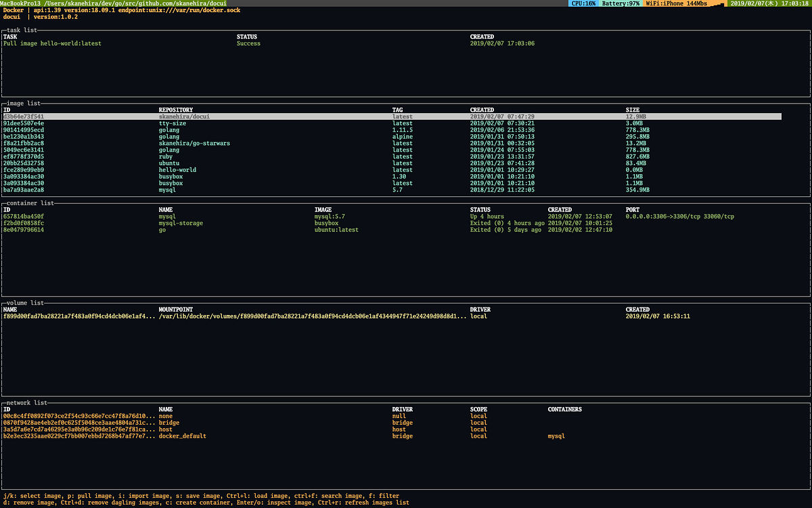Screen dimensions: 812x508
Task: Select the skanehira/docui image row
Action: 189,116
